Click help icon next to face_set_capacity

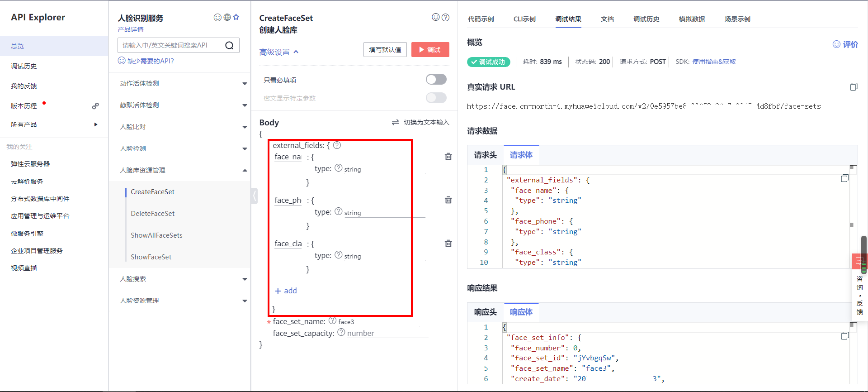(x=341, y=332)
